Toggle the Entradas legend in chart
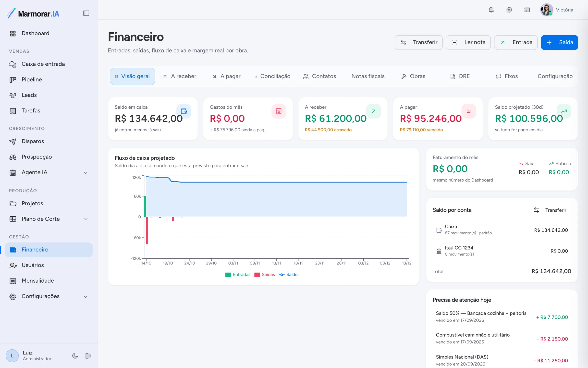588x368 pixels. click(238, 275)
